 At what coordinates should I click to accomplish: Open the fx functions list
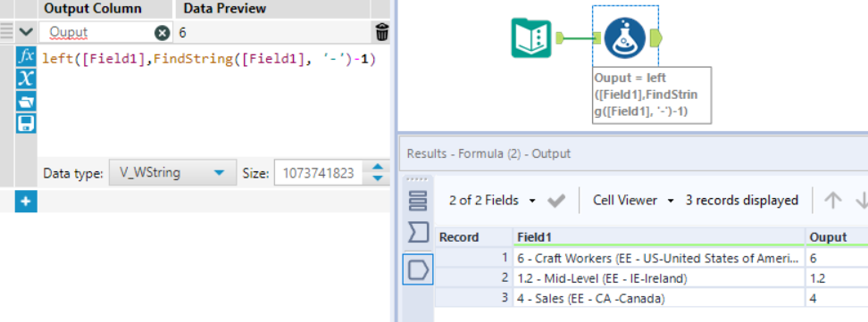point(26,57)
